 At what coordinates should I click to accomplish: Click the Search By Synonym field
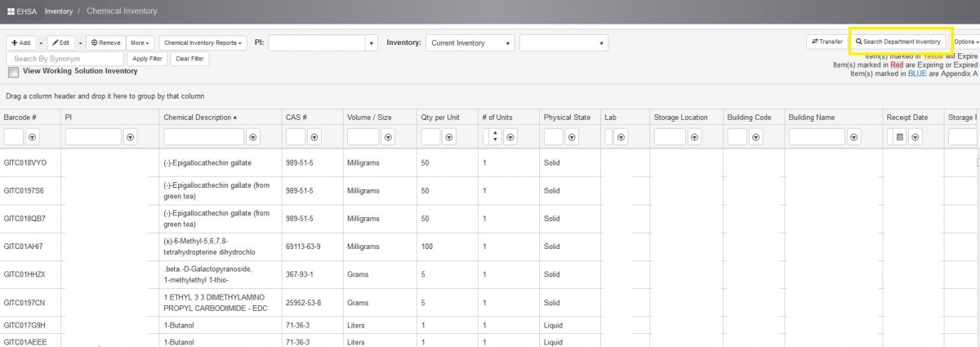click(65, 59)
